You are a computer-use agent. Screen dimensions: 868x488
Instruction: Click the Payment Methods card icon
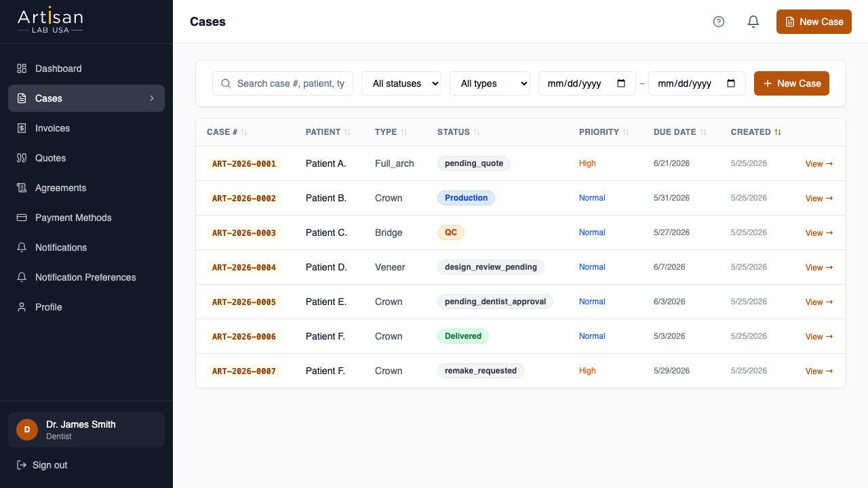pyautogui.click(x=22, y=218)
